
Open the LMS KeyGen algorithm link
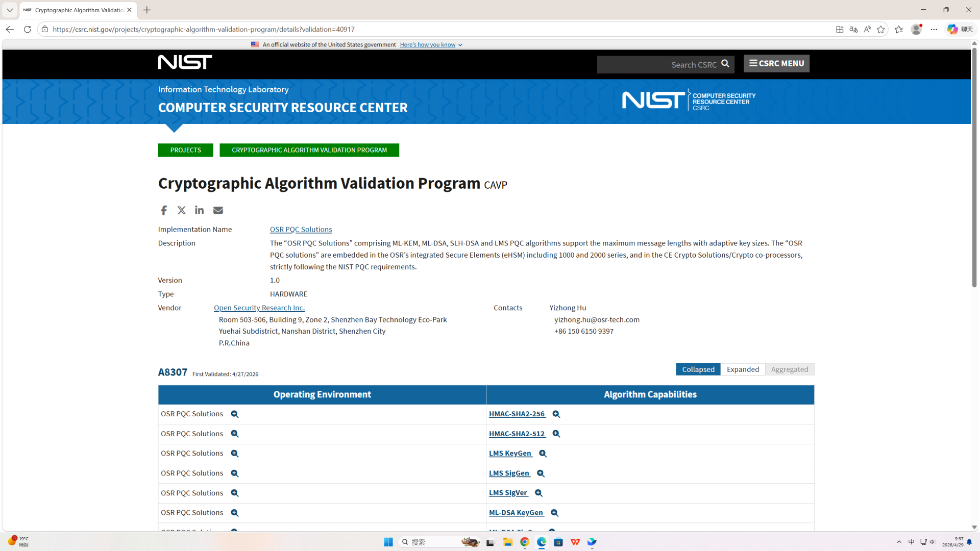510,453
